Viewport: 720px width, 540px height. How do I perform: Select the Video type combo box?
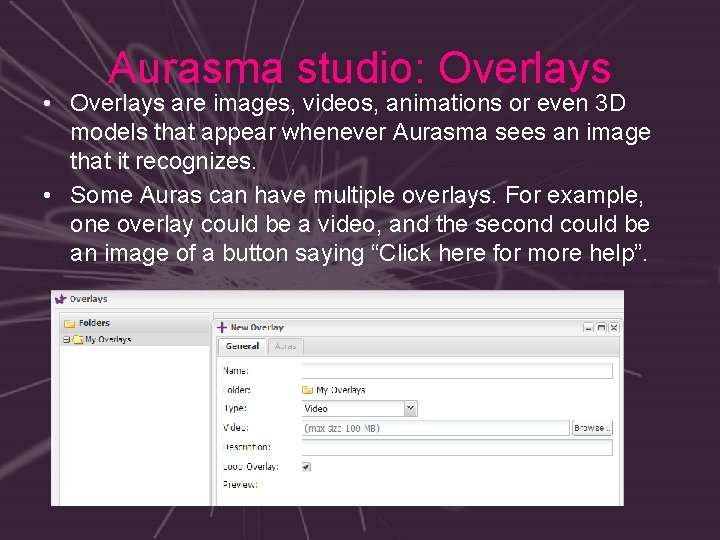(x=360, y=408)
